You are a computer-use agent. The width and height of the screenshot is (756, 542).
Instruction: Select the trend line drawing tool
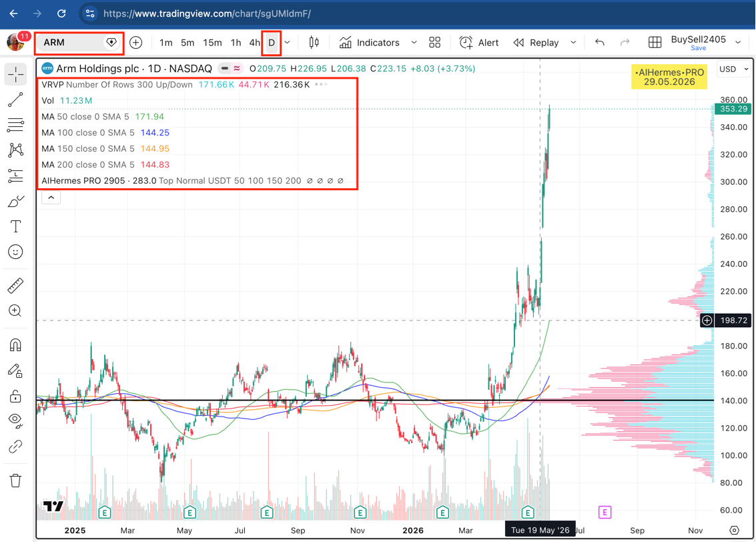point(15,100)
